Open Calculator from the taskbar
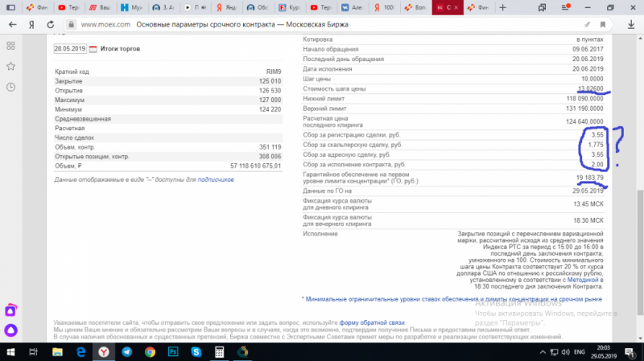Image resolution: width=644 pixels, height=361 pixels. point(219,352)
